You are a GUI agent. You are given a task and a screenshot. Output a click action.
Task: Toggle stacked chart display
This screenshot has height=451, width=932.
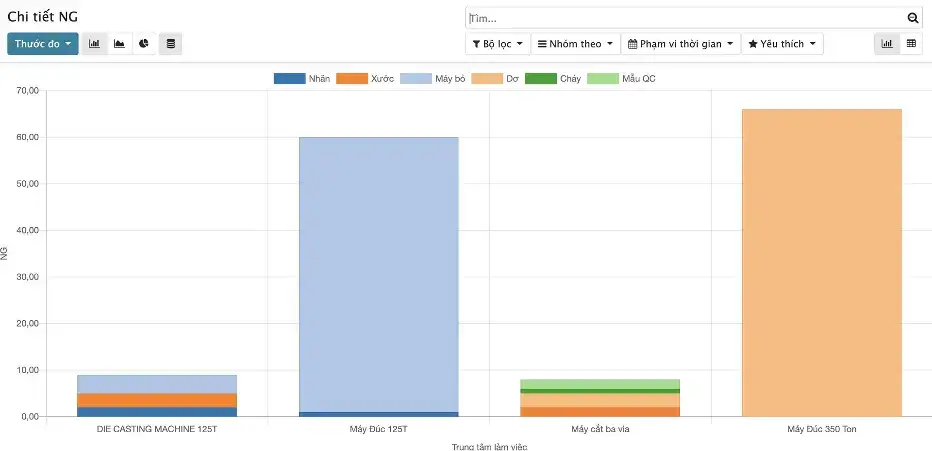point(171,44)
